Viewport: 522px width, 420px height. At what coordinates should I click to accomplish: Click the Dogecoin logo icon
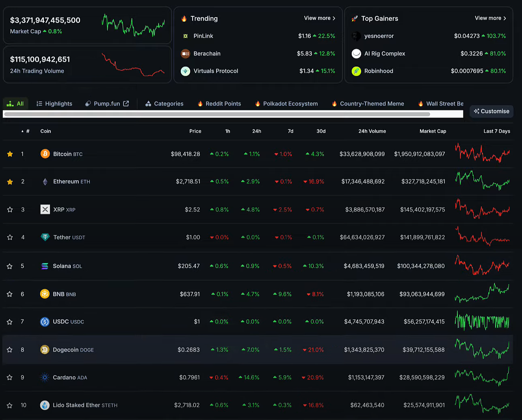coord(45,350)
